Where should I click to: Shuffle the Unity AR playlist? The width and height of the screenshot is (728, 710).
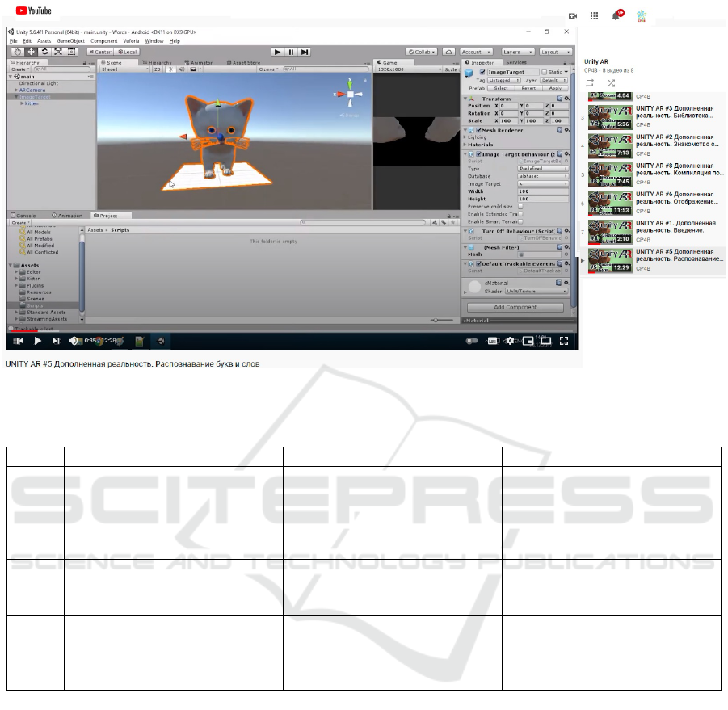click(611, 83)
